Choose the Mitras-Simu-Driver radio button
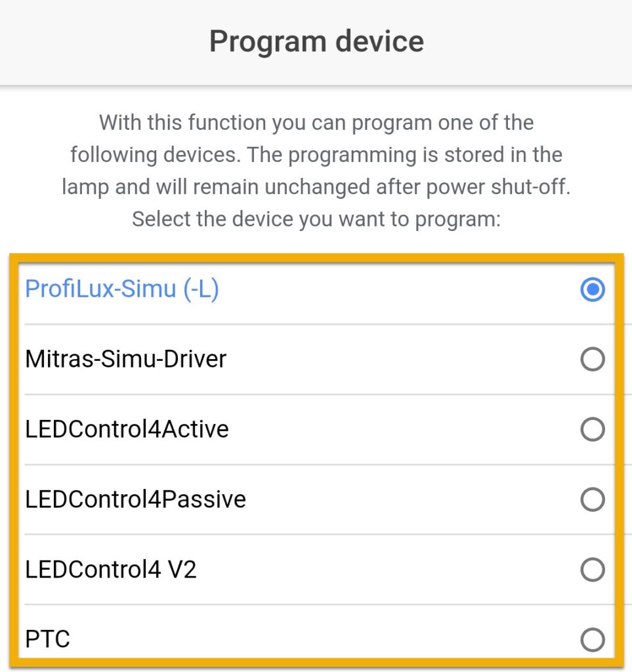The width and height of the screenshot is (632, 672). click(593, 359)
